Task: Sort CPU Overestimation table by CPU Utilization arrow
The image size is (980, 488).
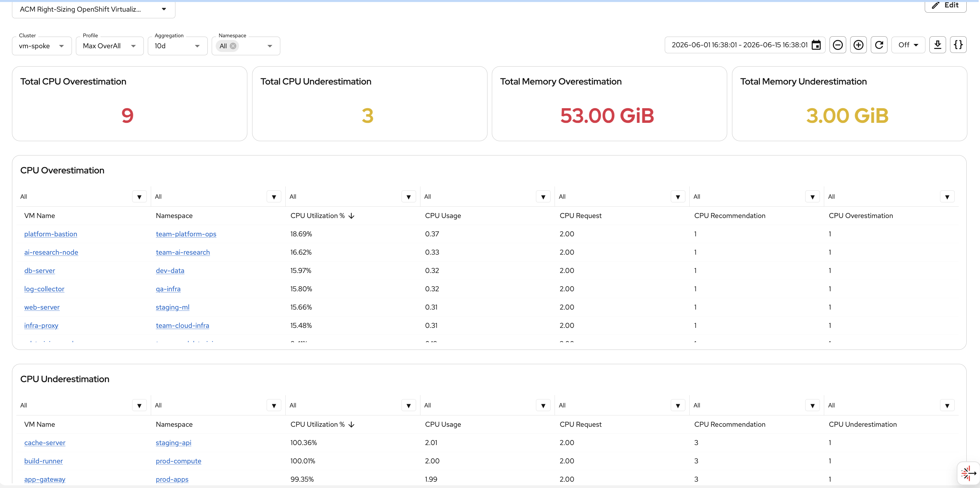Action: click(x=352, y=216)
